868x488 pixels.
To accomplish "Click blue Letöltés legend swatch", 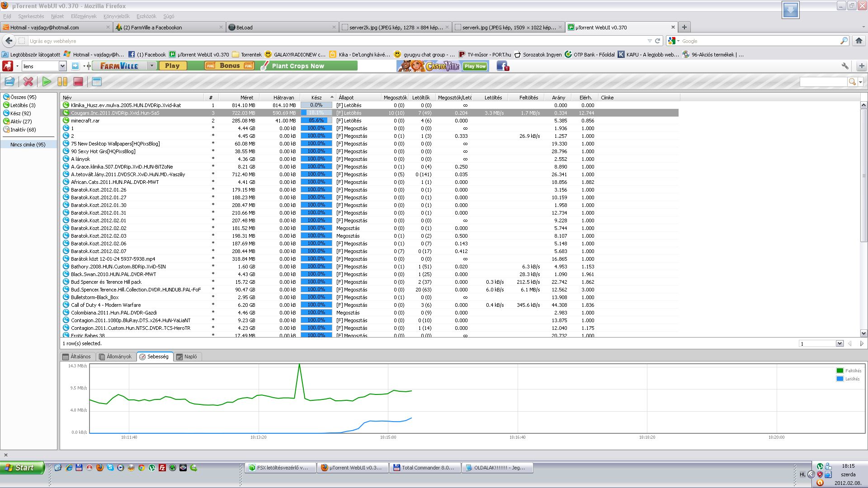I will point(840,379).
